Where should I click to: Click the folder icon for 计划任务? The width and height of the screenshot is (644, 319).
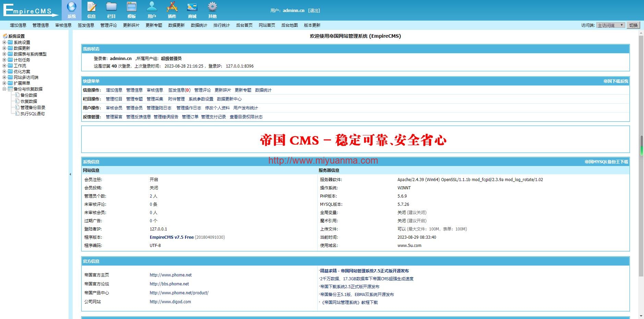click(10, 60)
